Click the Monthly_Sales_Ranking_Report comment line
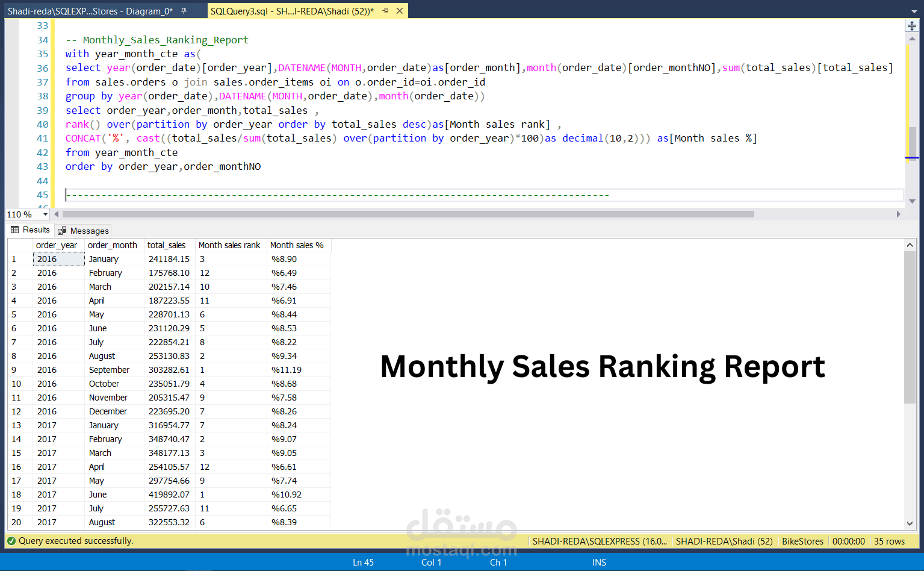Image resolution: width=924 pixels, height=571 pixels. coord(157,40)
